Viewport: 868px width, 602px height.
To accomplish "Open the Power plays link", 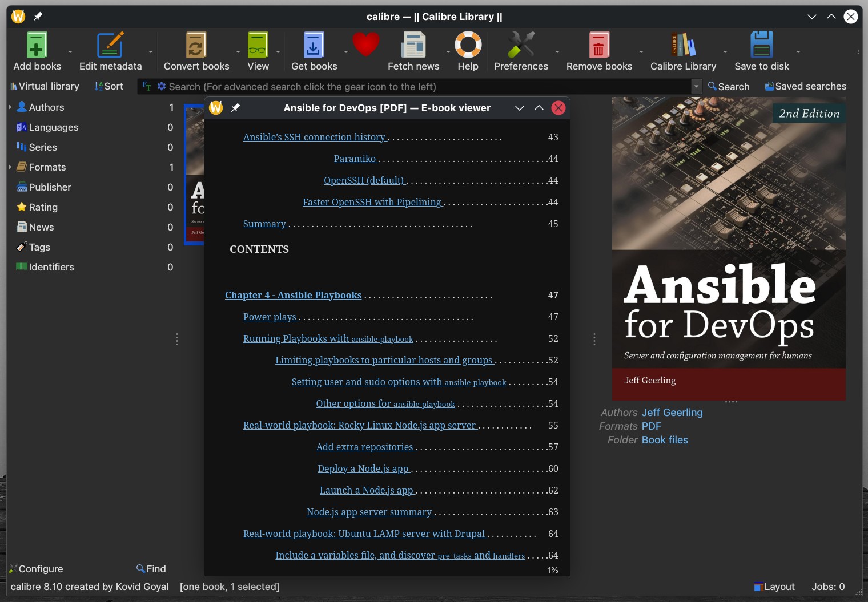I will coord(270,317).
